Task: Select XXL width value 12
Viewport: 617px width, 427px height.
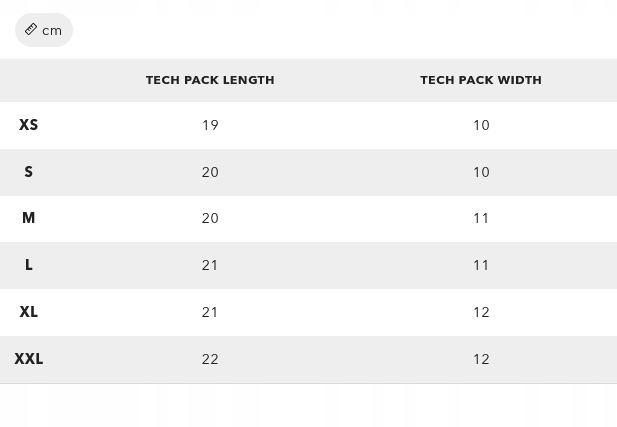Action: coord(481,359)
